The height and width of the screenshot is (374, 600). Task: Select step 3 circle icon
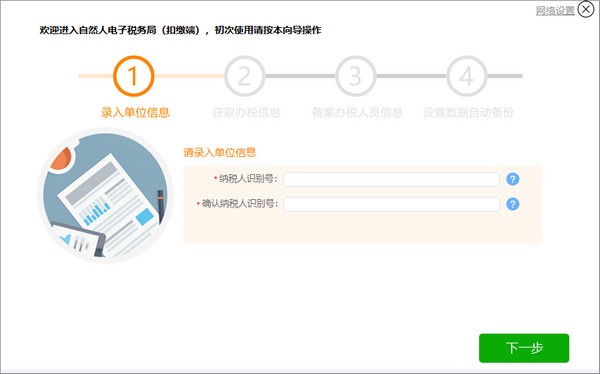click(x=355, y=76)
